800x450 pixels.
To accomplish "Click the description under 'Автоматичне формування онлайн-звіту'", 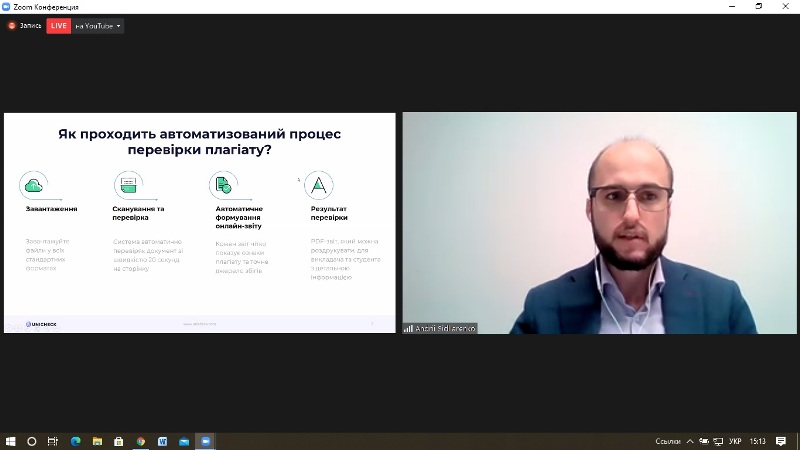I will coord(242,257).
